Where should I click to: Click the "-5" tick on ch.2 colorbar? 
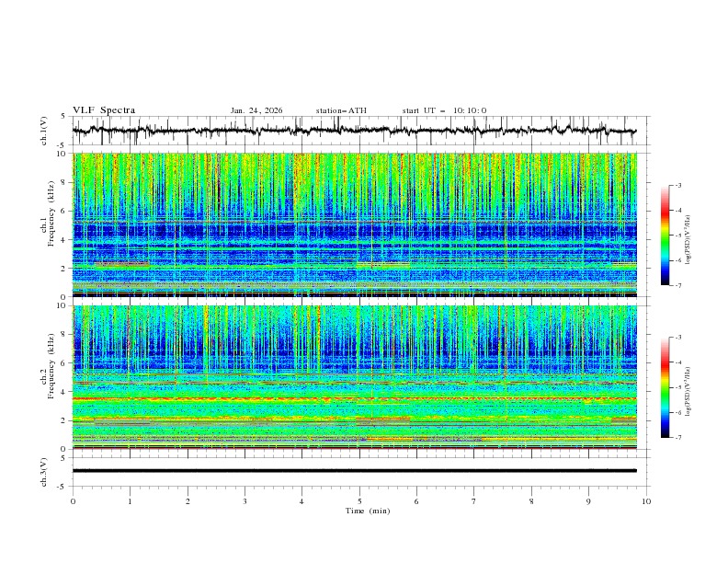click(x=677, y=387)
